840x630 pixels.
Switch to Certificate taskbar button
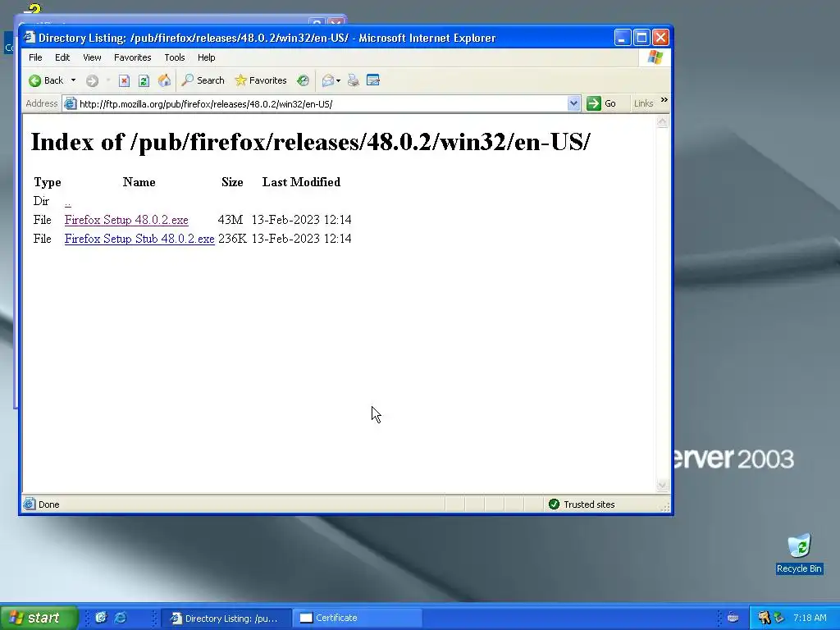click(358, 619)
